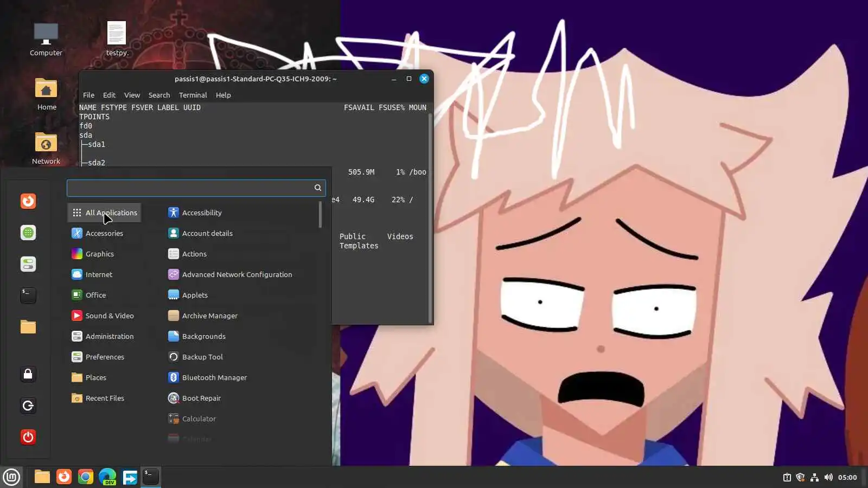
Task: Open the terminal's Search menu
Action: (x=159, y=95)
